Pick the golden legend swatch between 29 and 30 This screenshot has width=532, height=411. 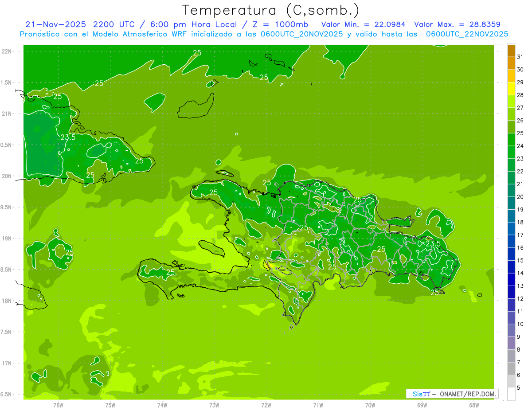click(x=511, y=76)
